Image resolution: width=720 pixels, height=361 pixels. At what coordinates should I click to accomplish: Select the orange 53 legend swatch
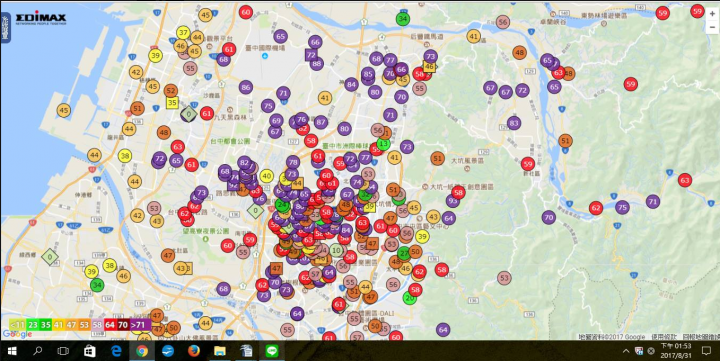(84, 325)
